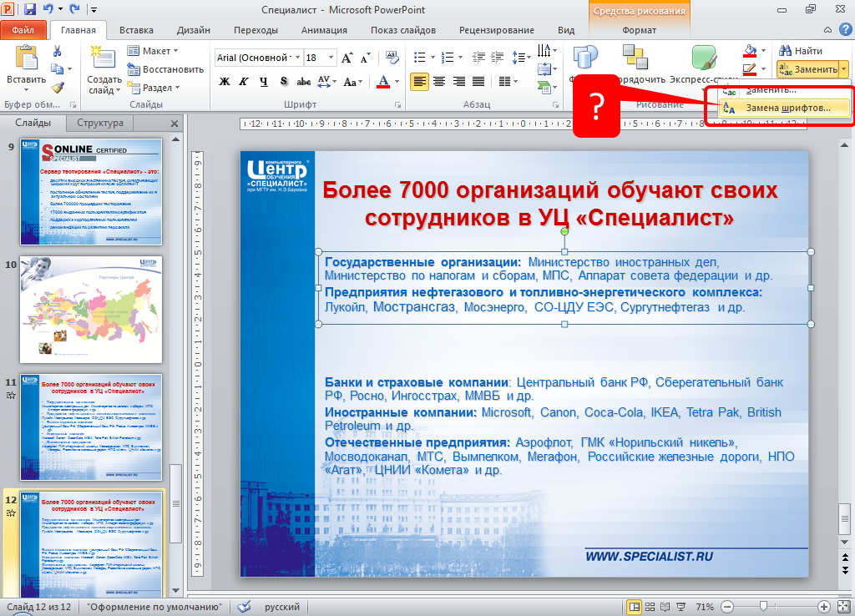
Task: Click the Cut scissors icon
Action: [x=57, y=51]
